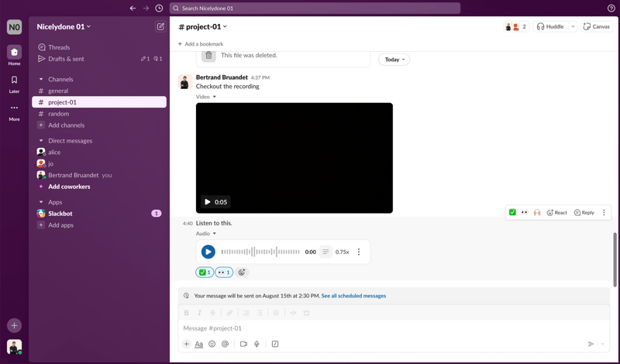Change the 0.75x playback speed
Screen dimensions: 620x364
point(342,252)
